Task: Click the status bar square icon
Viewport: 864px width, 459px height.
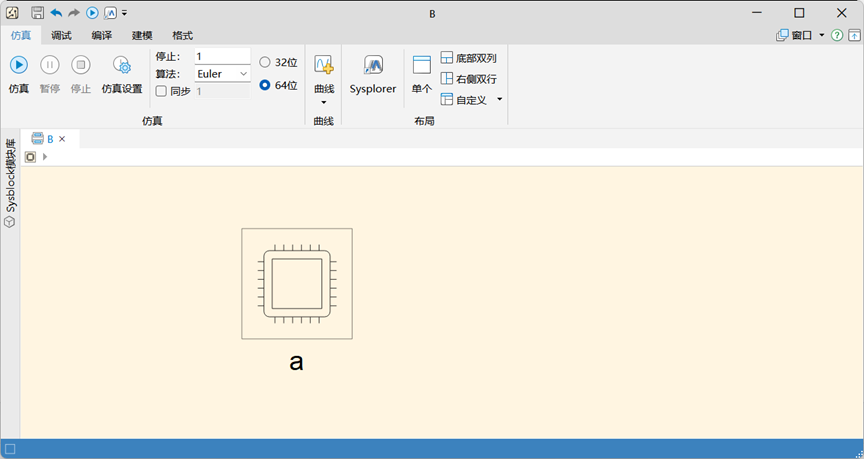Action: click(10, 449)
